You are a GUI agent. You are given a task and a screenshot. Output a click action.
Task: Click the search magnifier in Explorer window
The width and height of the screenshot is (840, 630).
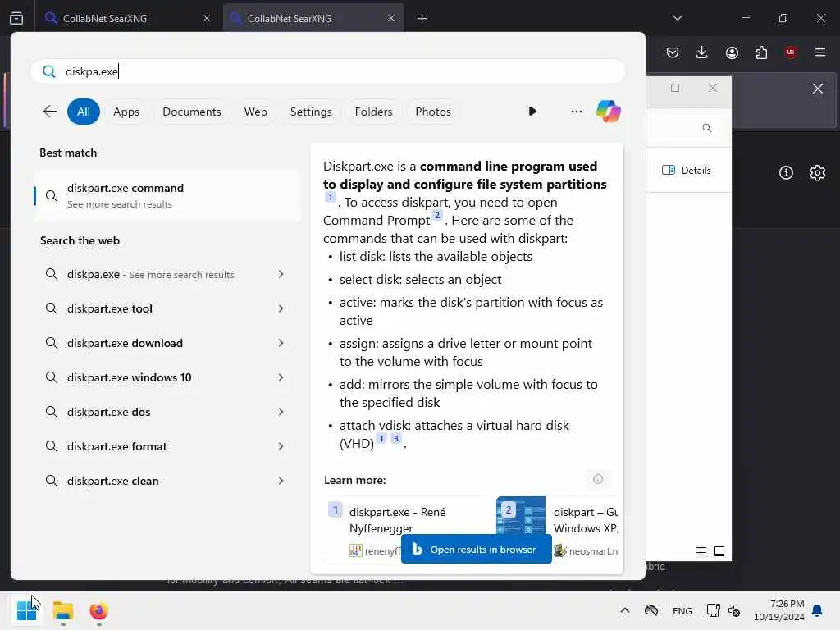(707, 128)
